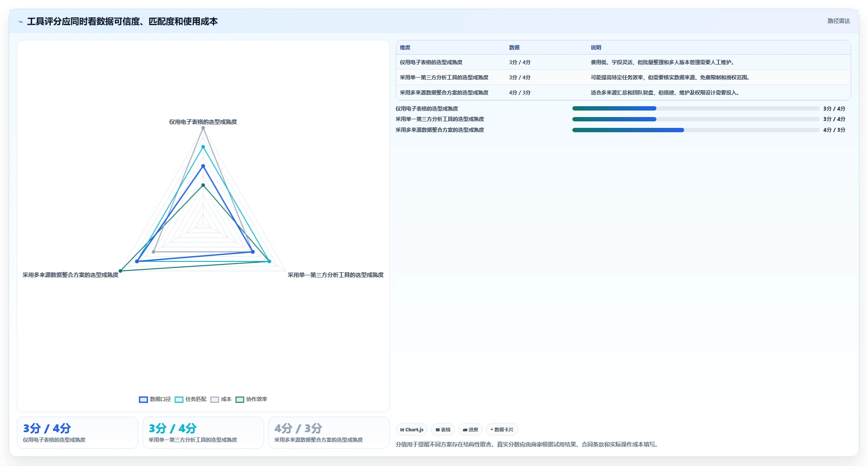Click the 维度 column header
Image resolution: width=868 pixels, height=466 pixels.
tap(405, 48)
